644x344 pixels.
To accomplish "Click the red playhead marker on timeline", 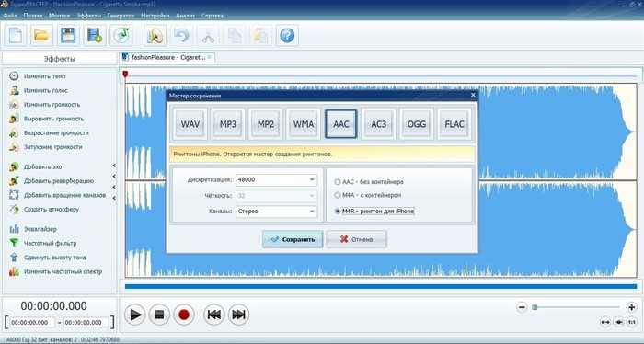I will tap(125, 75).
